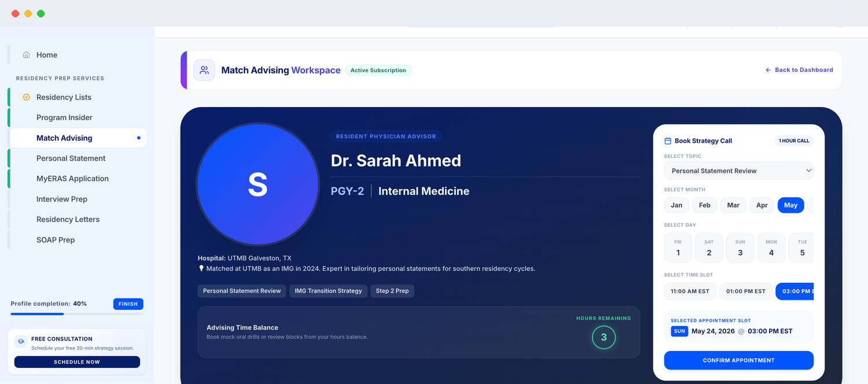Screen dimensions: 868x384
Task: Click the macOS yellow minimize window button
Action: [x=28, y=13]
